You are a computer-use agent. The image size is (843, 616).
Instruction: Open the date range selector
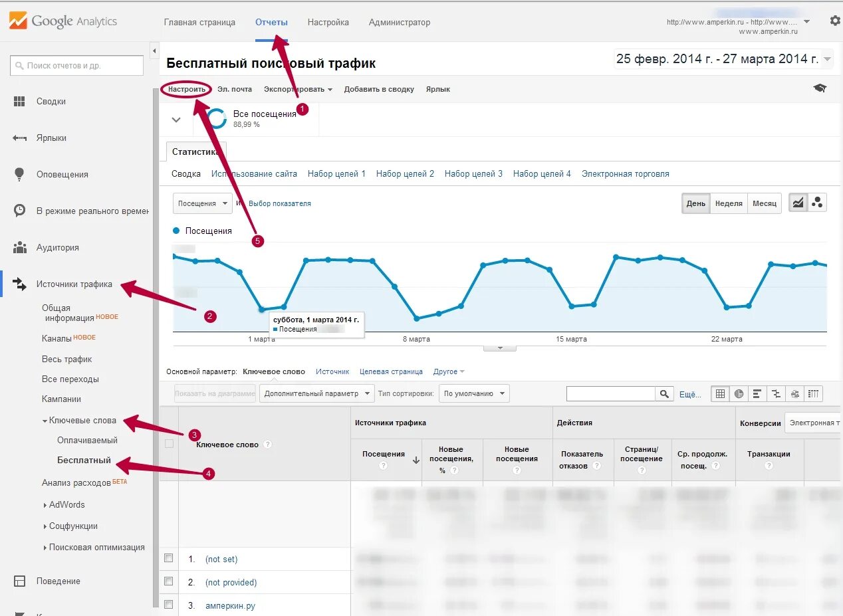(723, 59)
